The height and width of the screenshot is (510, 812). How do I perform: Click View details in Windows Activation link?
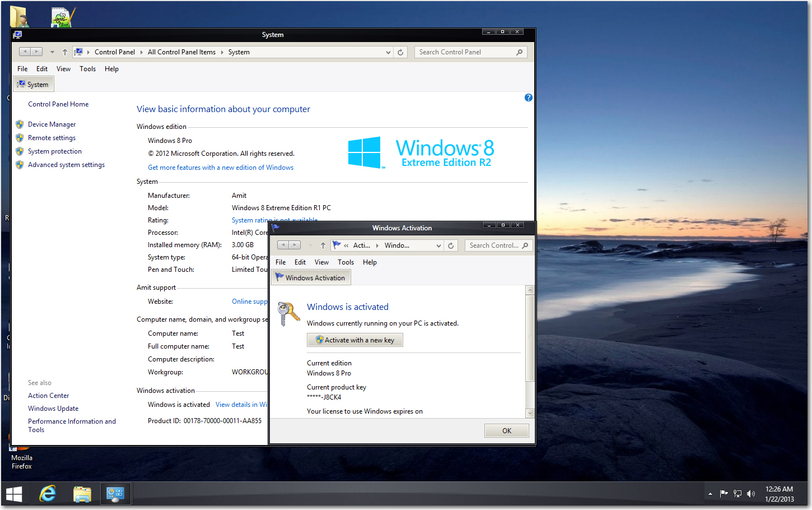tap(241, 404)
